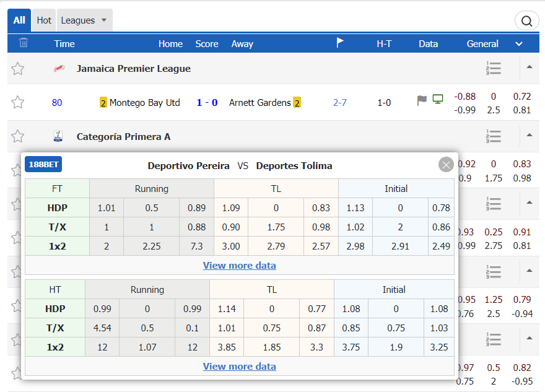Favorite the Jamaica Premier League star
This screenshot has height=392, width=545.
tap(18, 69)
